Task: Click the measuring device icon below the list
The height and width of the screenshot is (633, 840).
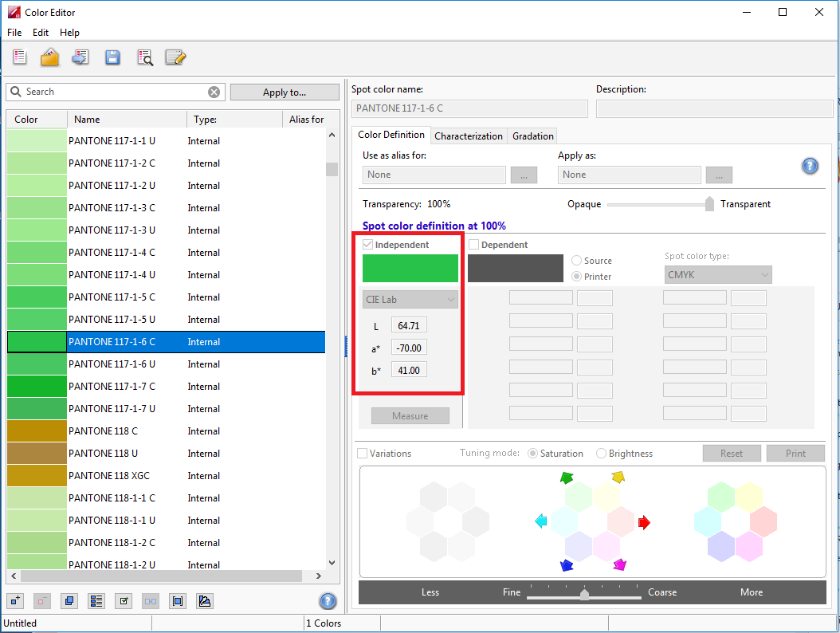Action: point(204,601)
